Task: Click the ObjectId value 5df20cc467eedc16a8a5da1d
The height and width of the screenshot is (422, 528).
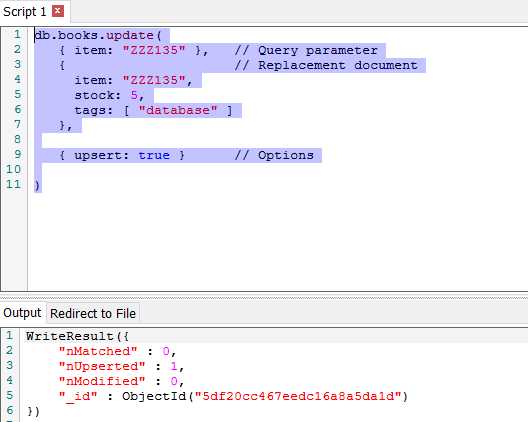Action: point(298,396)
